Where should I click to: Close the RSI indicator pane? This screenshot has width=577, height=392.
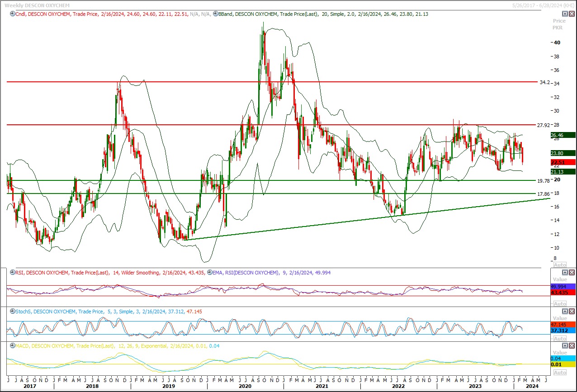click(572, 273)
